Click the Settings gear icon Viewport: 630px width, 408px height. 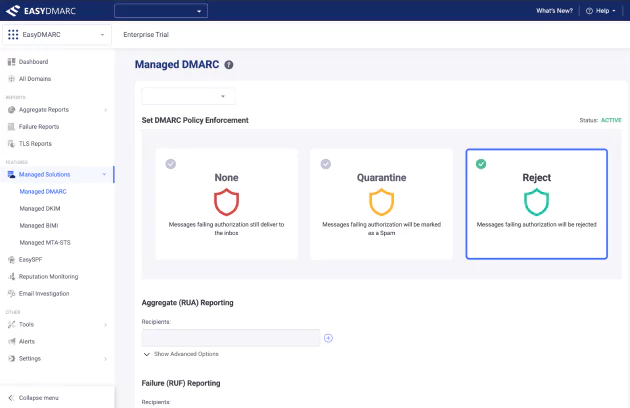[x=11, y=359]
